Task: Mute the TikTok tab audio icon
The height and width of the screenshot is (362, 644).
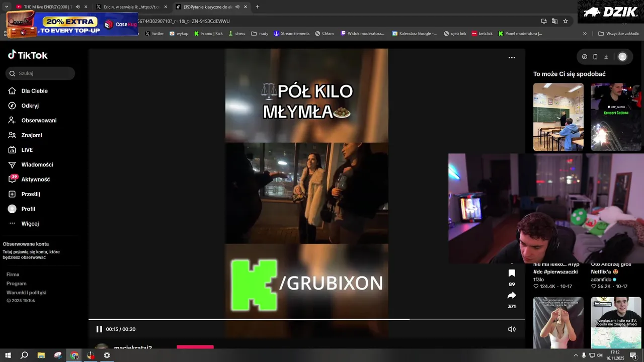Action: pos(237,7)
